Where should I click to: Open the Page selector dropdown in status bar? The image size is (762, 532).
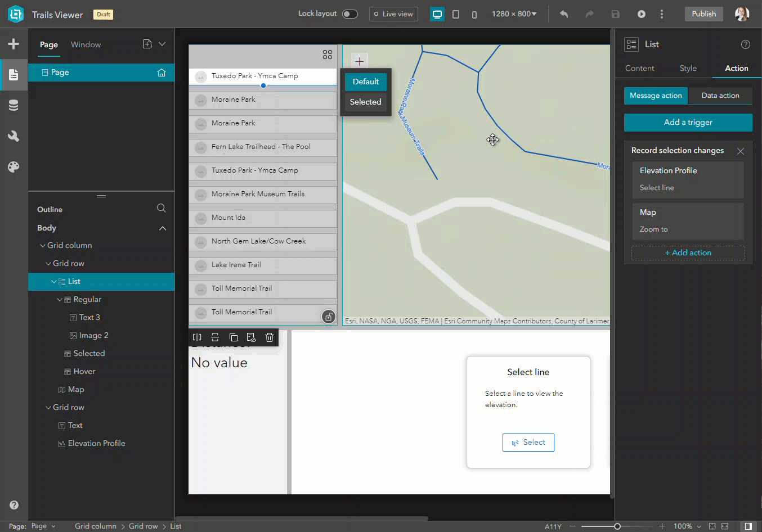pyautogui.click(x=43, y=526)
